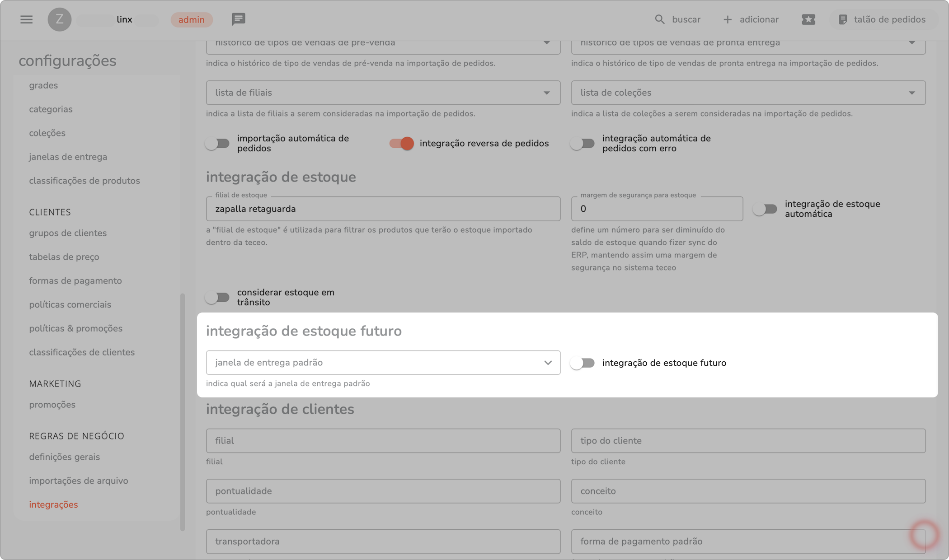Click the Z user avatar
Image resolution: width=949 pixels, height=560 pixels.
click(60, 19)
